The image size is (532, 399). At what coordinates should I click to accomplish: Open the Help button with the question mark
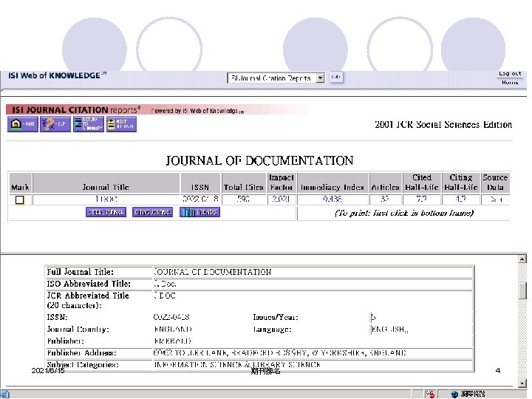coord(55,124)
